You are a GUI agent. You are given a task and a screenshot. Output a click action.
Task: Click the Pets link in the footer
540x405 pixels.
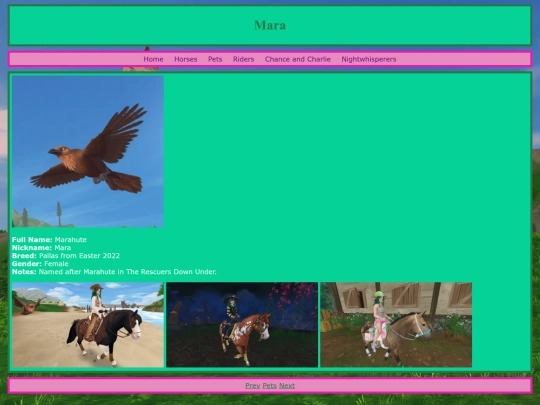pos(269,386)
